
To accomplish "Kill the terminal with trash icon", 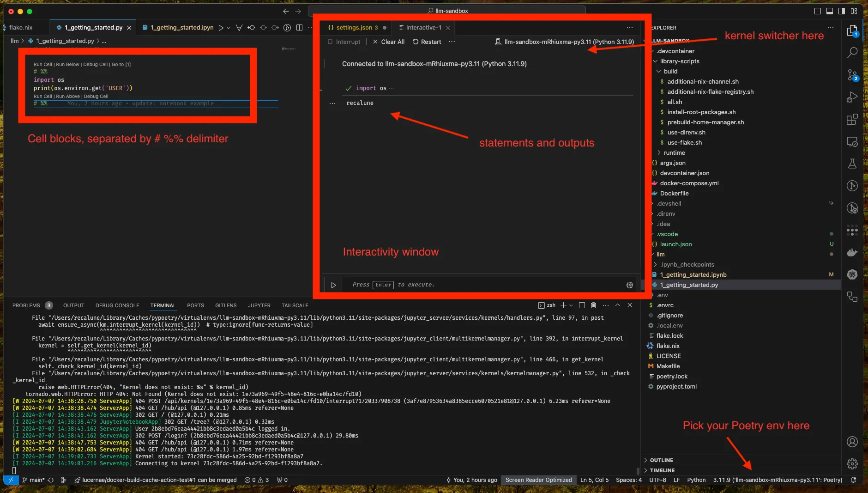I will coord(594,305).
